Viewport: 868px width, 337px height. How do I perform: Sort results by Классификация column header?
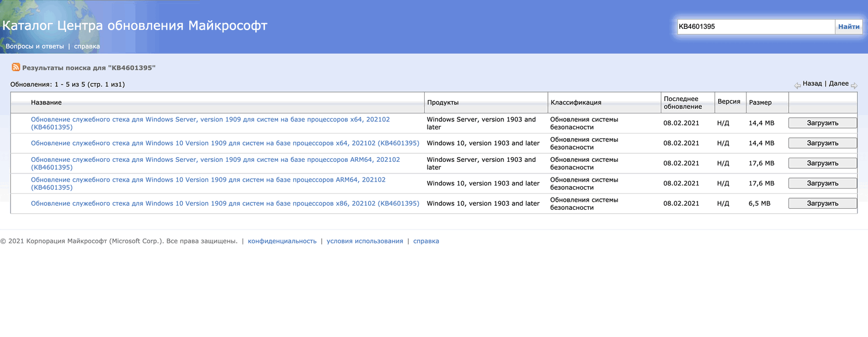tap(576, 102)
